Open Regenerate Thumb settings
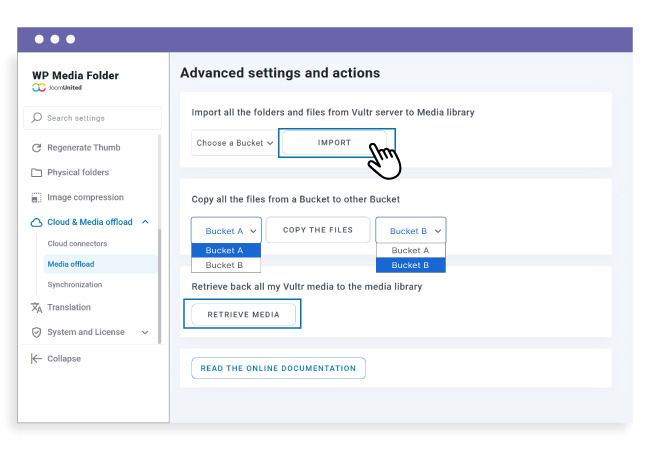The width and height of the screenshot is (650, 450). click(84, 148)
